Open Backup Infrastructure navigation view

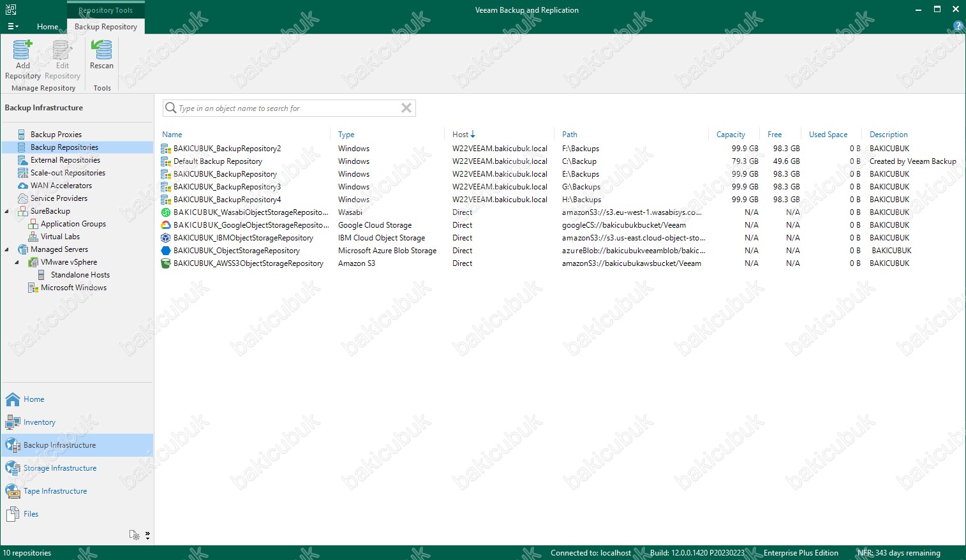pyautogui.click(x=77, y=445)
